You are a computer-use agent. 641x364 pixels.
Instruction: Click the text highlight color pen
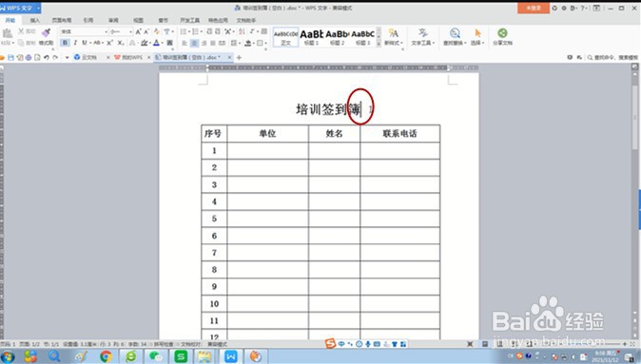[144, 43]
